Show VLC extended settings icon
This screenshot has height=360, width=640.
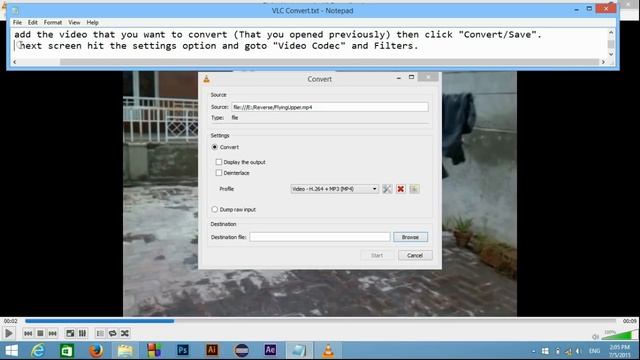82,333
